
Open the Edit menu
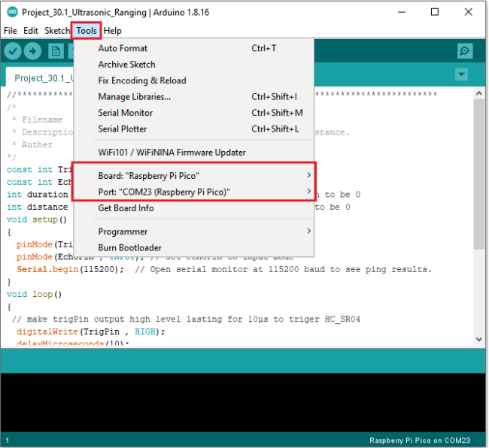point(31,31)
